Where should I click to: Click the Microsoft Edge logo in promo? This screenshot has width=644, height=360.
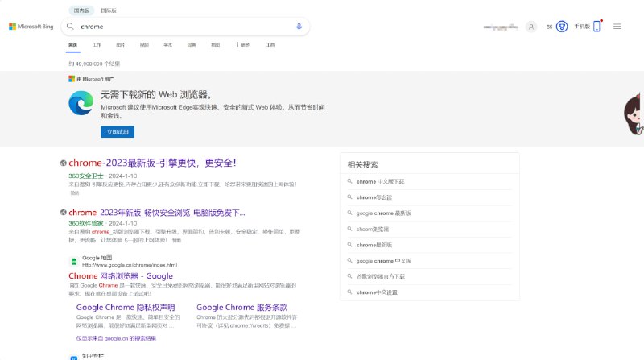81,103
